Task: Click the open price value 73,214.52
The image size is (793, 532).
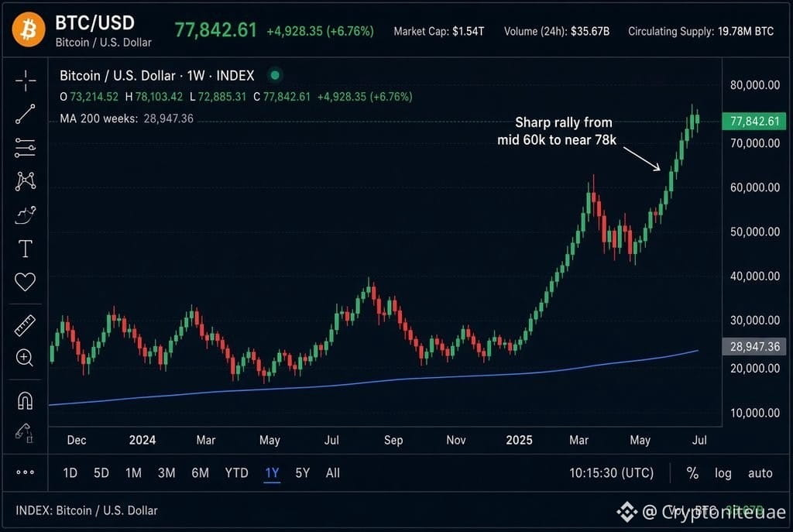Action: [x=94, y=97]
